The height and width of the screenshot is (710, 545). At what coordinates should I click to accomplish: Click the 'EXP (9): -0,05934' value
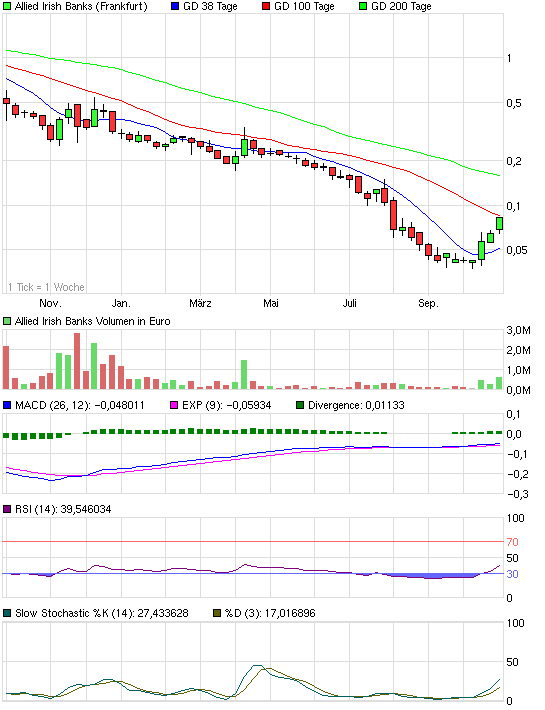[226, 405]
